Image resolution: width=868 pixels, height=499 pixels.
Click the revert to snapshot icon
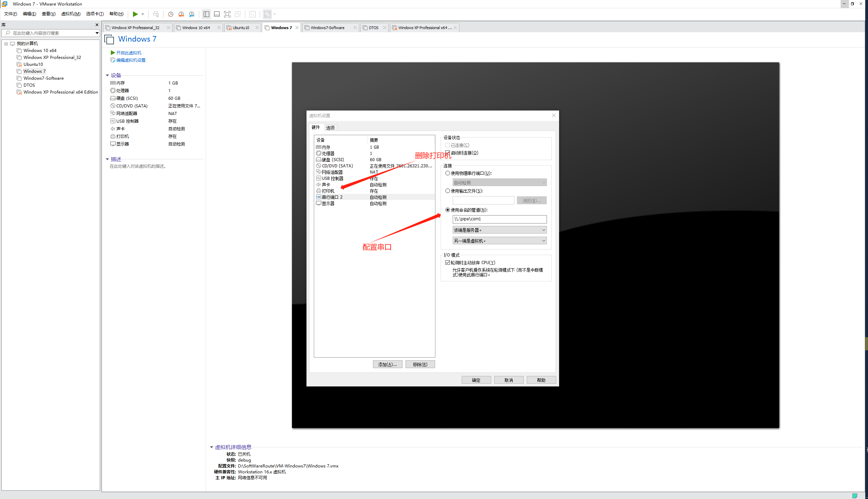coord(181,14)
